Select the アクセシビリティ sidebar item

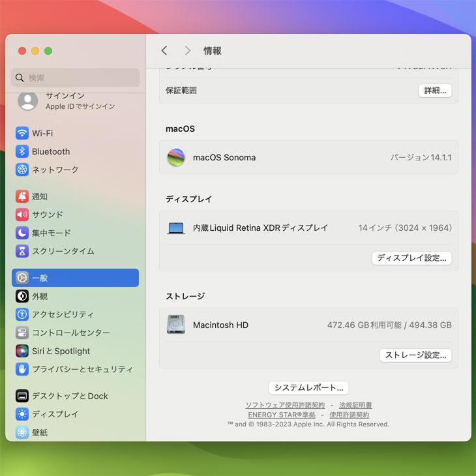point(63,314)
